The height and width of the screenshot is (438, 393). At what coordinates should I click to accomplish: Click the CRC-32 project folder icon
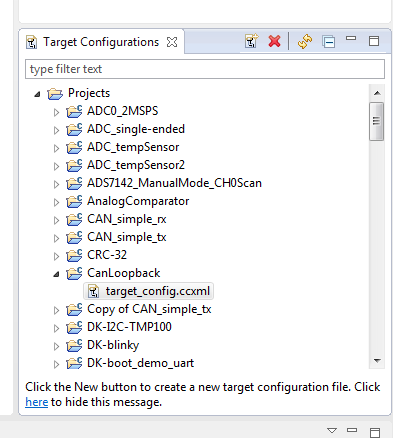tap(74, 255)
